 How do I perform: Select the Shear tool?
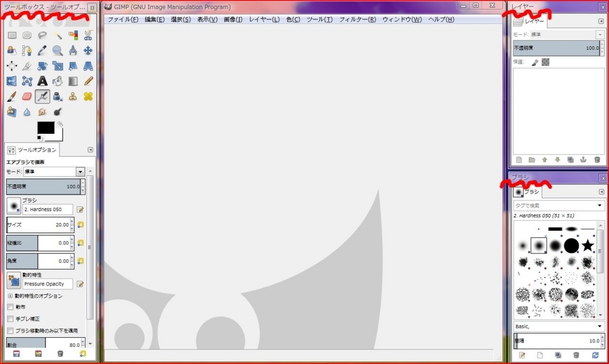tap(73, 66)
